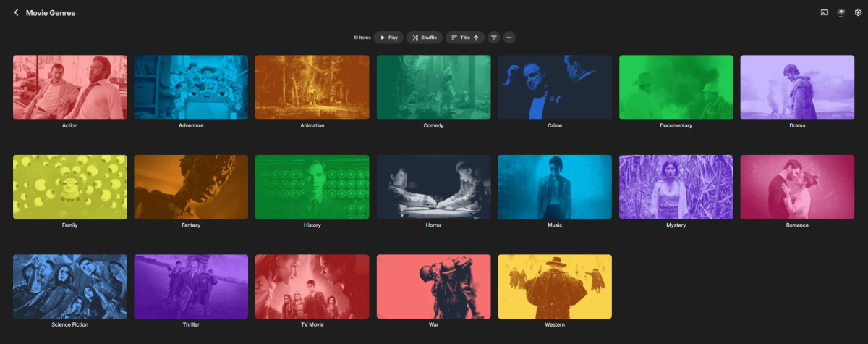Viewport: 868px width, 344px height.
Task: Open the History genre thumbnail
Action: [x=312, y=187]
